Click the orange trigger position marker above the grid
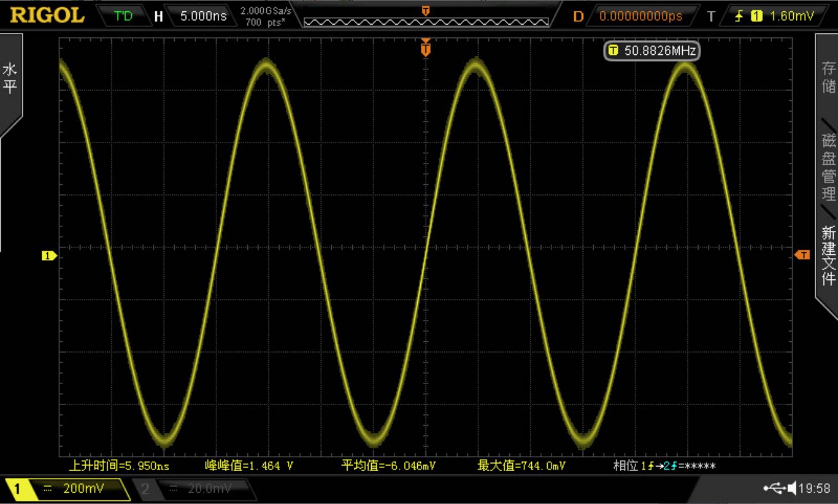 426,48
